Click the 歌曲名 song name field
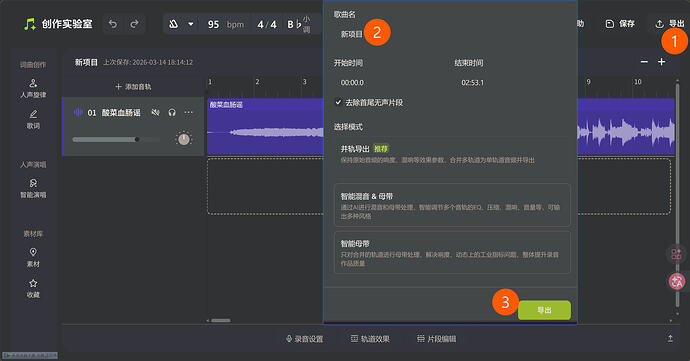Screen dimensions: 690x361 451,34
